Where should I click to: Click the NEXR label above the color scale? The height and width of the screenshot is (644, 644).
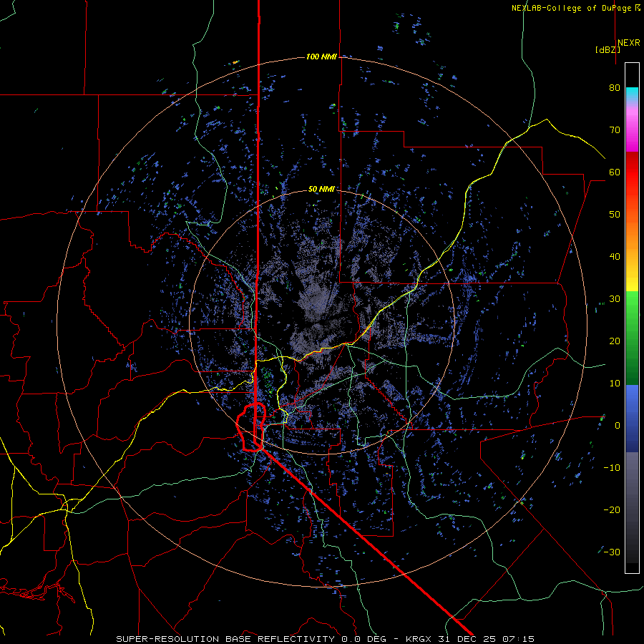(x=628, y=43)
